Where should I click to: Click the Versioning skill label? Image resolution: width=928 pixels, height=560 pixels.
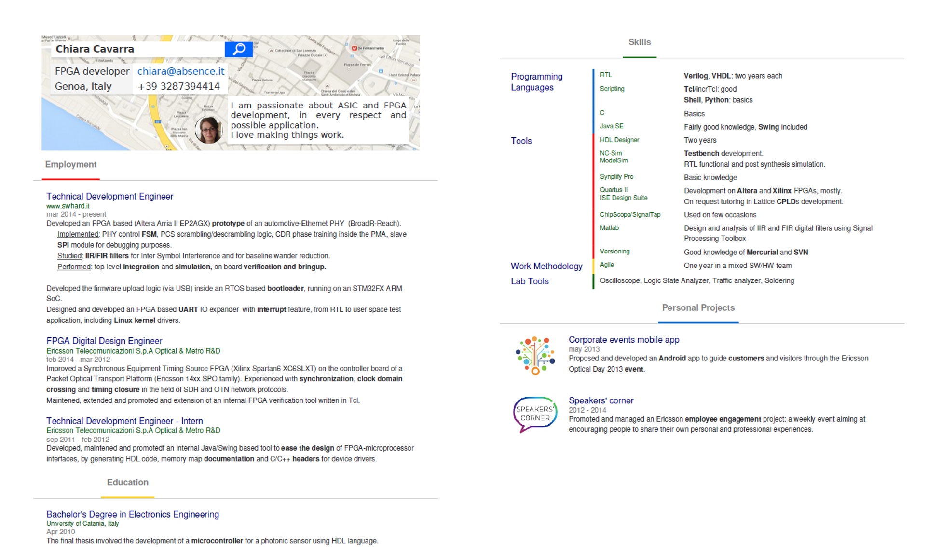pyautogui.click(x=614, y=251)
